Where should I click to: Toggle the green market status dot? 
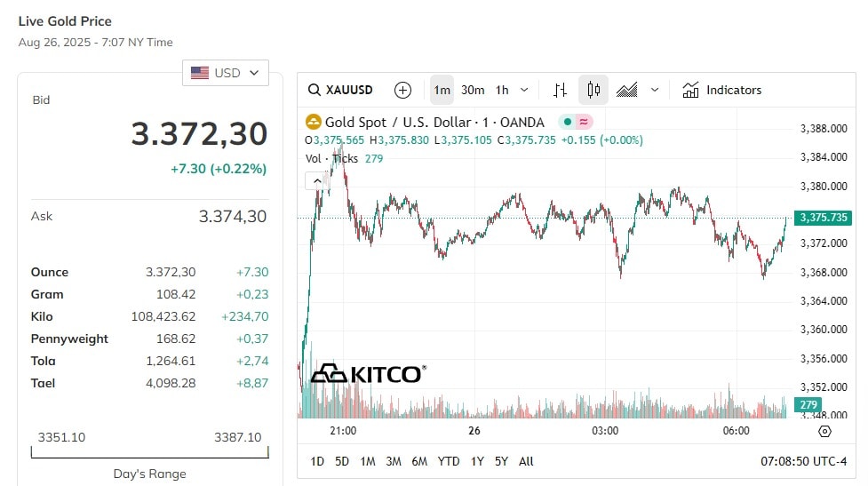(568, 122)
